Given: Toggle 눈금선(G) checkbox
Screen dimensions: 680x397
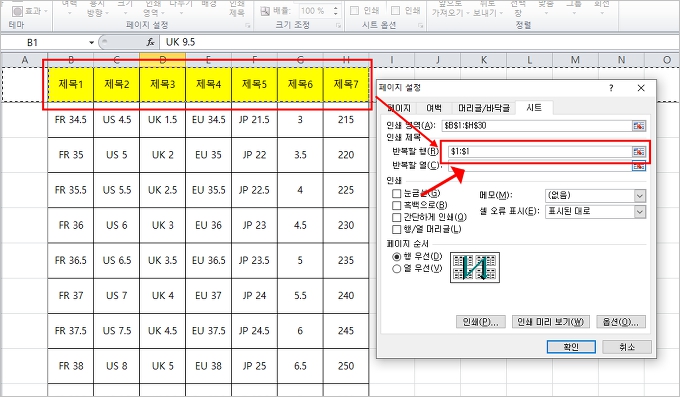Looking at the screenshot, I should pos(396,193).
